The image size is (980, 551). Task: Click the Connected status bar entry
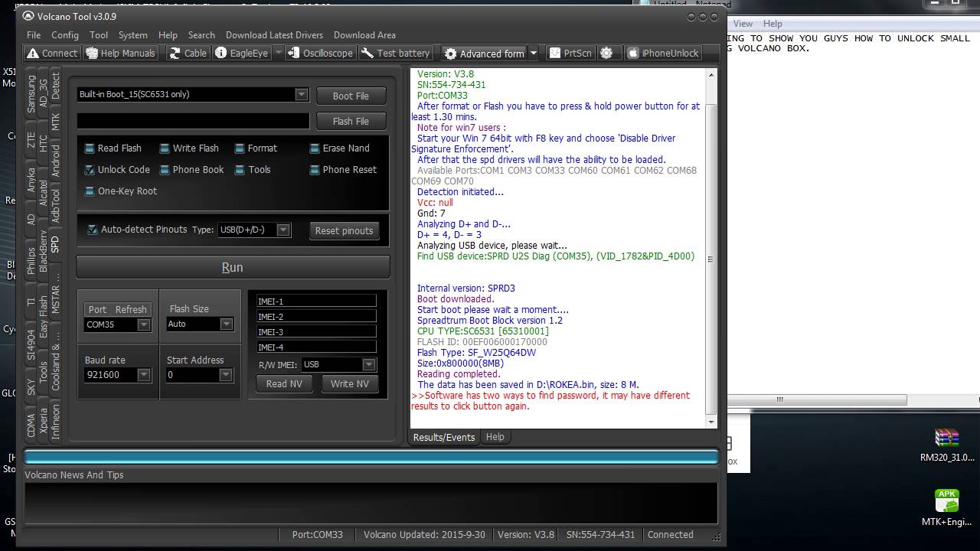click(671, 535)
